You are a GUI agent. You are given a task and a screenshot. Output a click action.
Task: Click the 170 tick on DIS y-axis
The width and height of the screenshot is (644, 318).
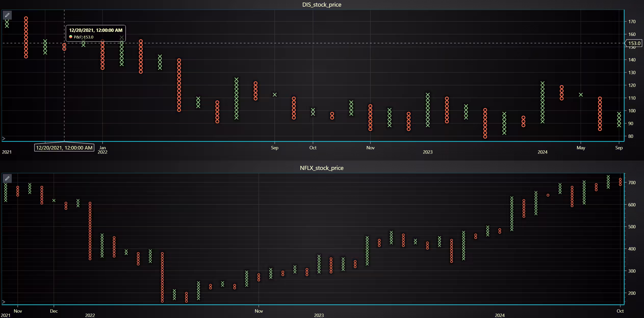tap(632, 22)
